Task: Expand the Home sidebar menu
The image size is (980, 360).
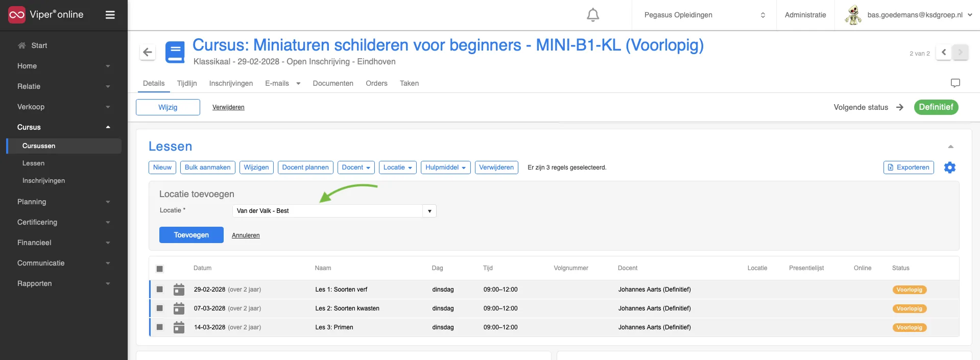Action: tap(64, 66)
